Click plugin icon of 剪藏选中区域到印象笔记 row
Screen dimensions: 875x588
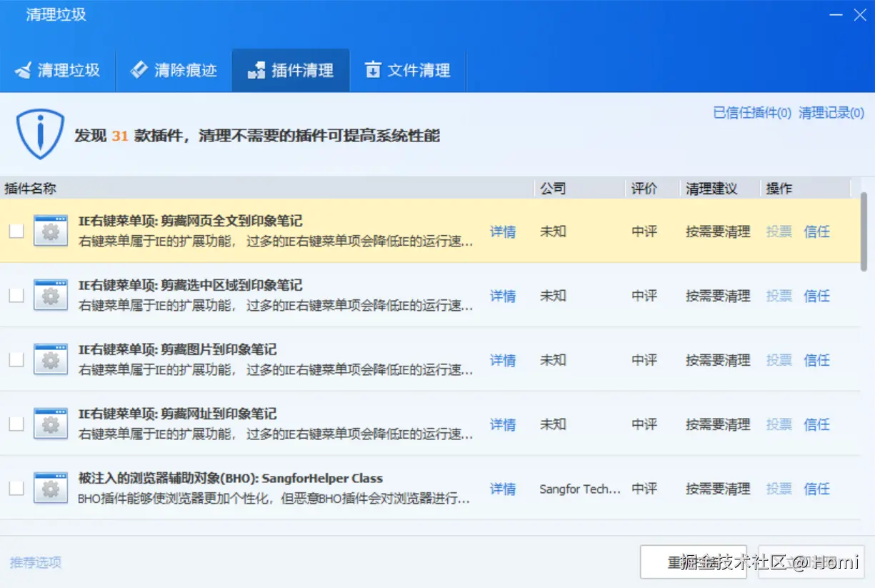[51, 295]
